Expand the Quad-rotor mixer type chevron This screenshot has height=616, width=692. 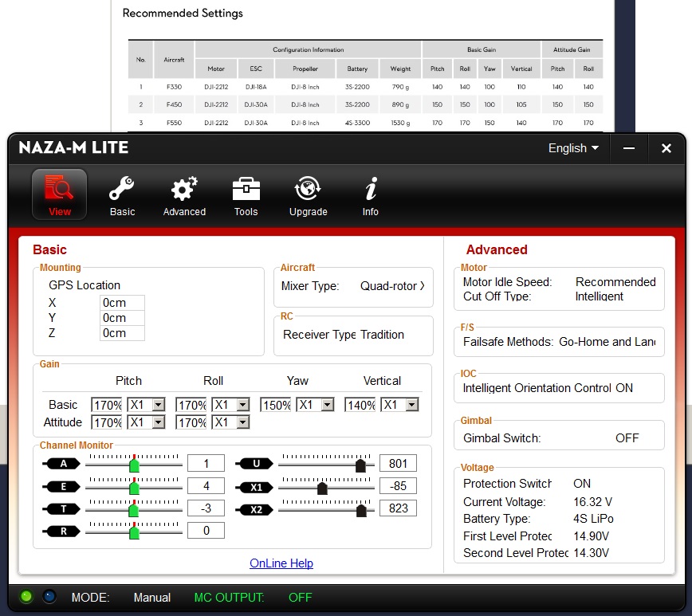pyautogui.click(x=423, y=286)
